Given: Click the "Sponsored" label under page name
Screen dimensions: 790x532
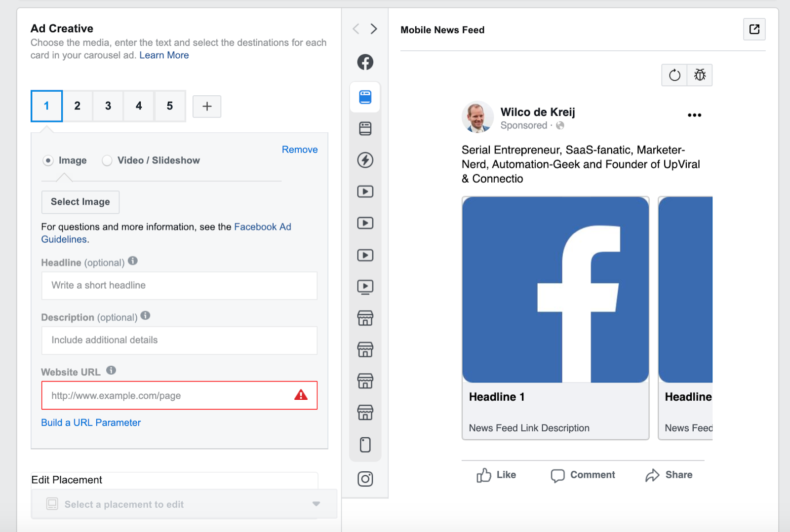Looking at the screenshot, I should click(524, 125).
